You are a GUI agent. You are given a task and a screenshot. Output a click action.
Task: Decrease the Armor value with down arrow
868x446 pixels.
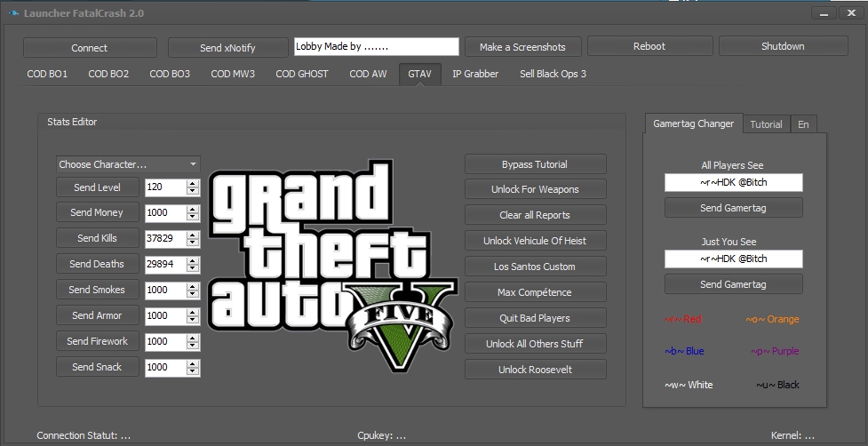pos(193,319)
